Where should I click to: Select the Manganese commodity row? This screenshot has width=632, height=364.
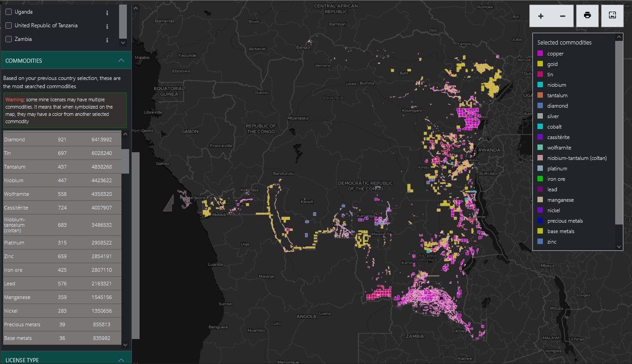coord(62,297)
